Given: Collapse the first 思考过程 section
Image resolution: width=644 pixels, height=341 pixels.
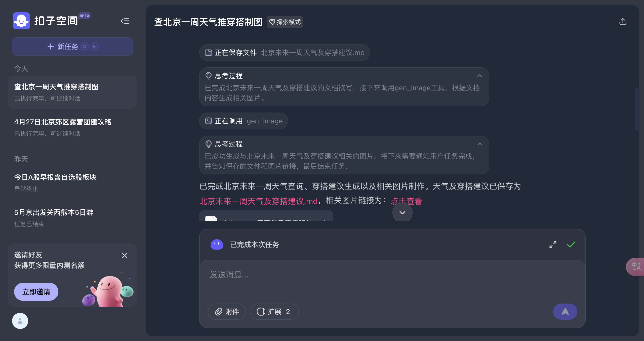Looking at the screenshot, I should tap(479, 76).
